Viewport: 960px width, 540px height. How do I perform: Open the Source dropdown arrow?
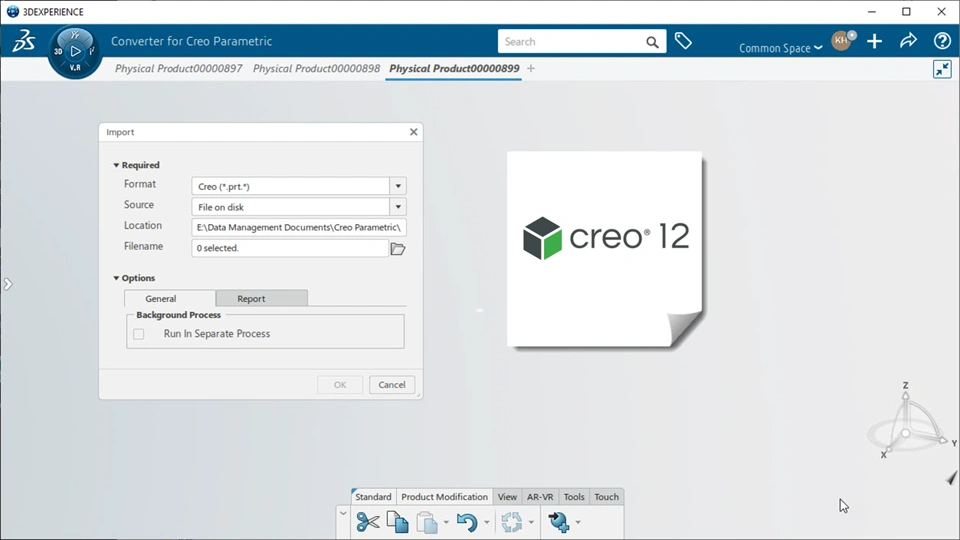pyautogui.click(x=398, y=207)
